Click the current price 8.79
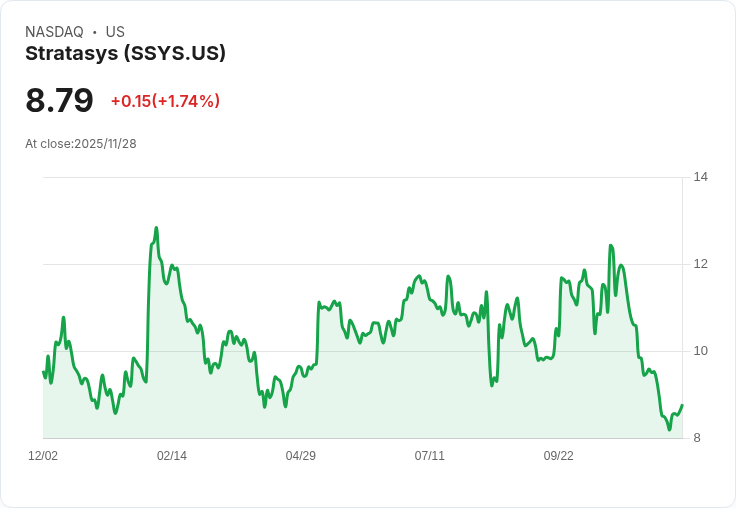The image size is (736, 508). pyautogui.click(x=59, y=100)
